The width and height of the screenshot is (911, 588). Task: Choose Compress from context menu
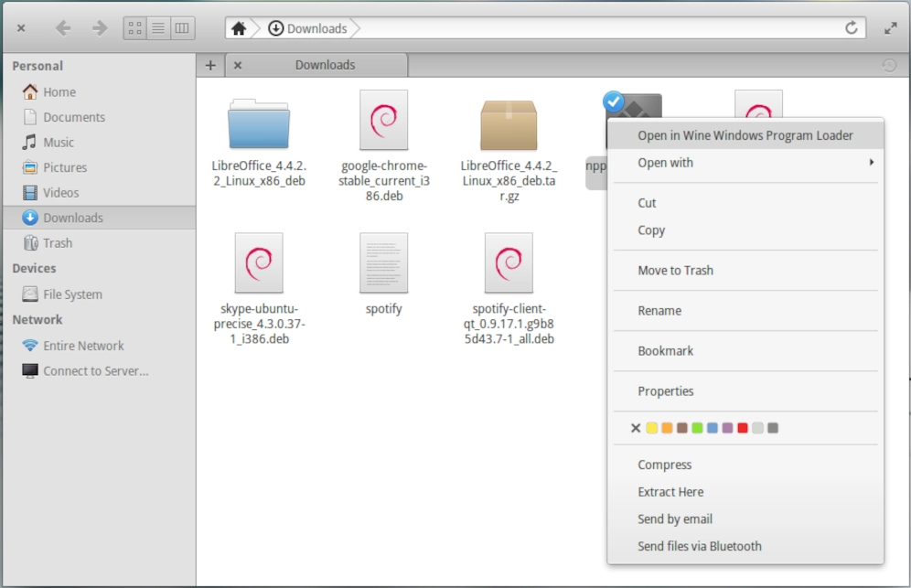[745, 465]
